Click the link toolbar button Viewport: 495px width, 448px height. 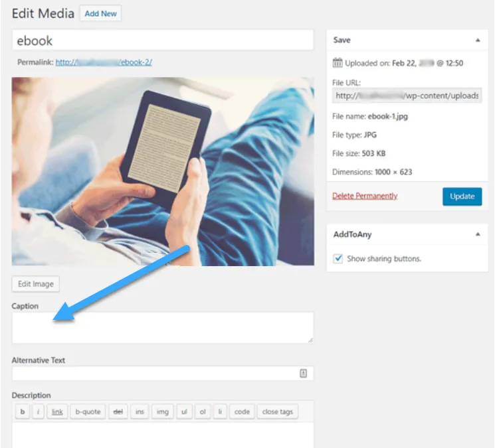click(x=57, y=411)
